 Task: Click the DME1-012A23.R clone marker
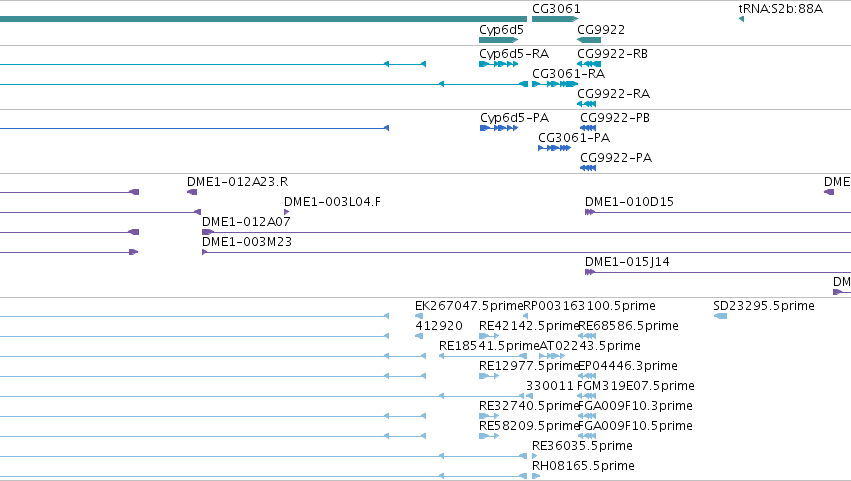coord(192,192)
